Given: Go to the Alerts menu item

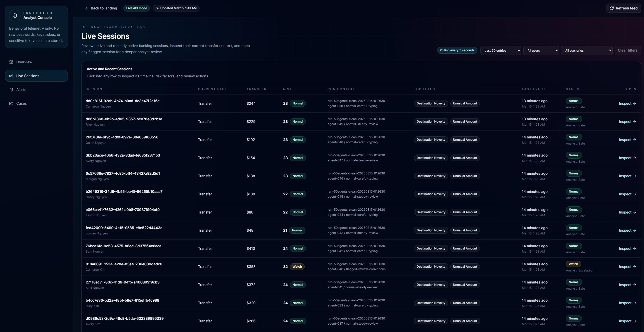Looking at the screenshot, I should pos(21,90).
